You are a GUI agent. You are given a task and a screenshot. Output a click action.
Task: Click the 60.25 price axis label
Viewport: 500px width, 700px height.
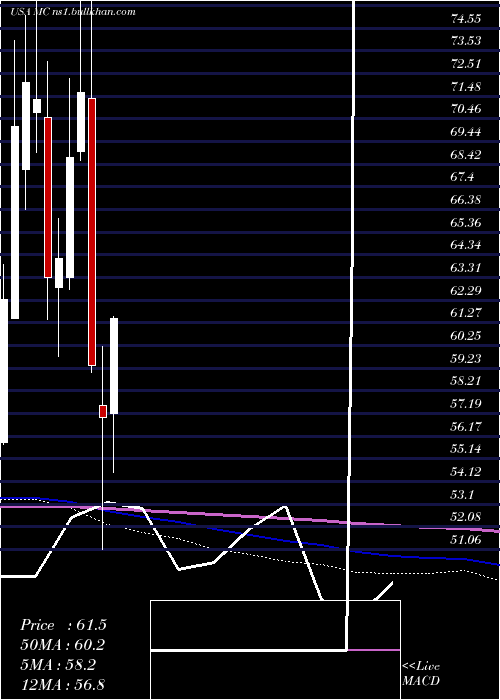(466, 336)
